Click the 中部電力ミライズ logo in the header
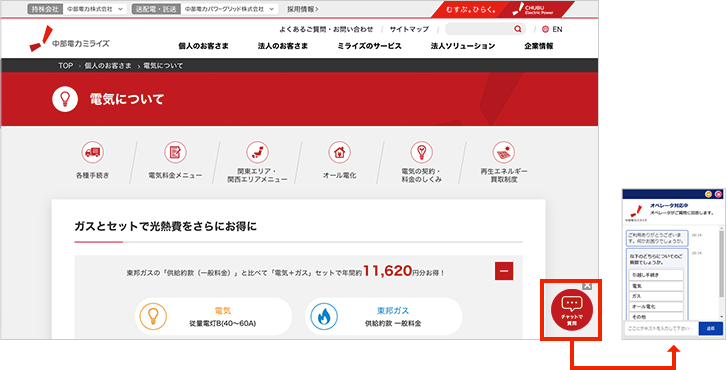Screen dimensions: 727x370 (70, 39)
